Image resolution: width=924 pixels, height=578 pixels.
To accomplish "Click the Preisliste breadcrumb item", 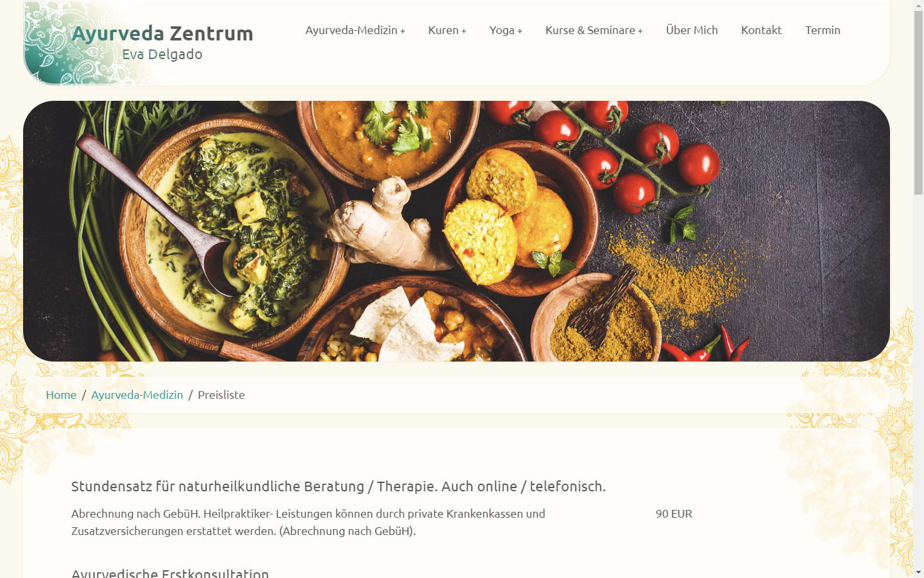I will click(x=221, y=395).
